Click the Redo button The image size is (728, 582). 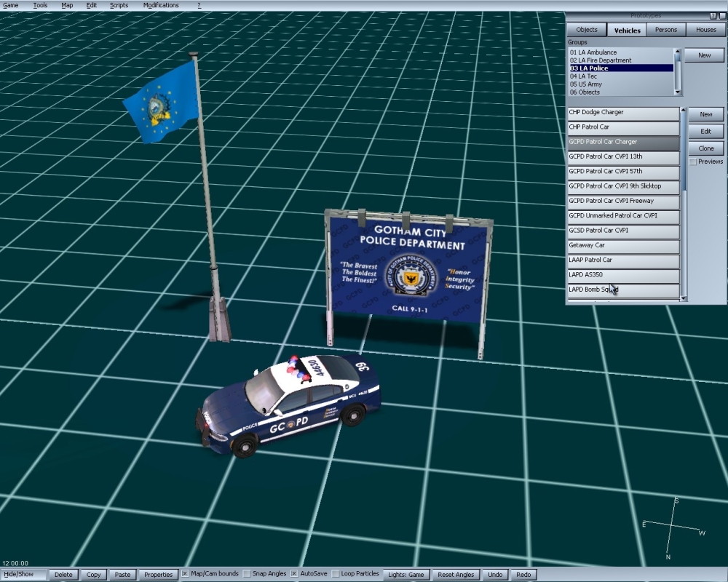(x=523, y=575)
